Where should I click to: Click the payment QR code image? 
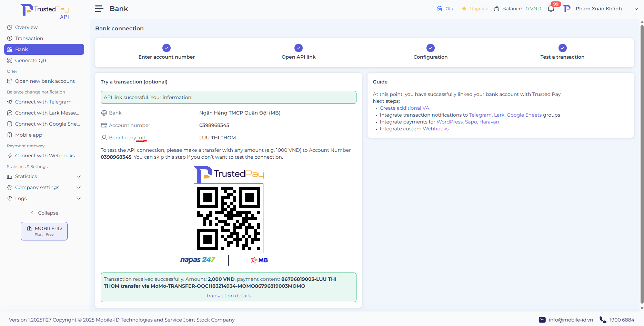click(229, 218)
